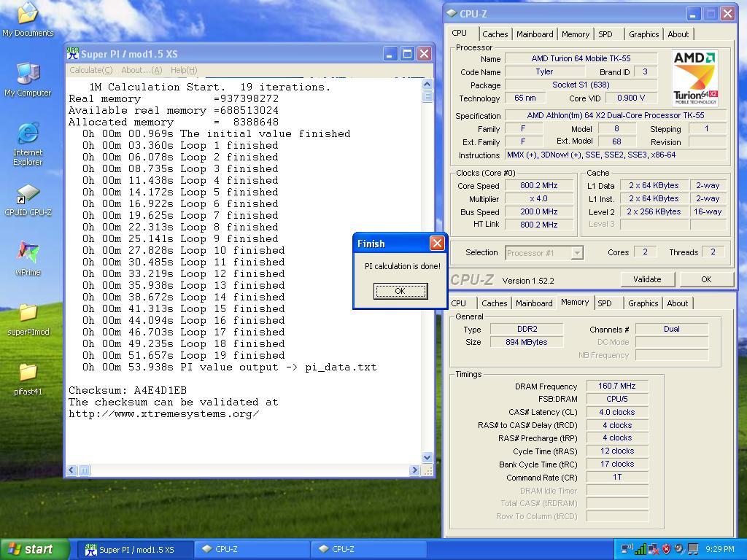Open the About menu in Super PI
Viewport: 747px width, 560px height.
click(x=142, y=70)
